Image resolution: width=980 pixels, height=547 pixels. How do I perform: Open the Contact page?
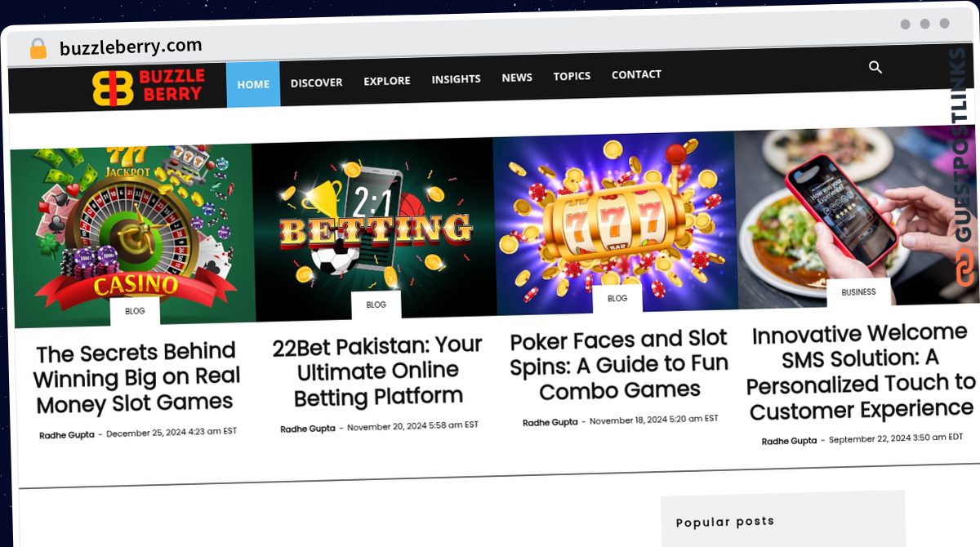click(636, 74)
